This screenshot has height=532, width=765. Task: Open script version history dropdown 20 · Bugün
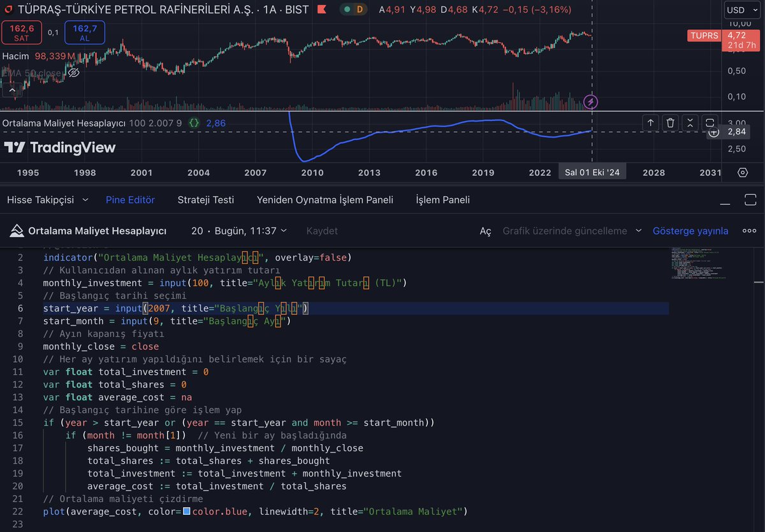point(239,231)
